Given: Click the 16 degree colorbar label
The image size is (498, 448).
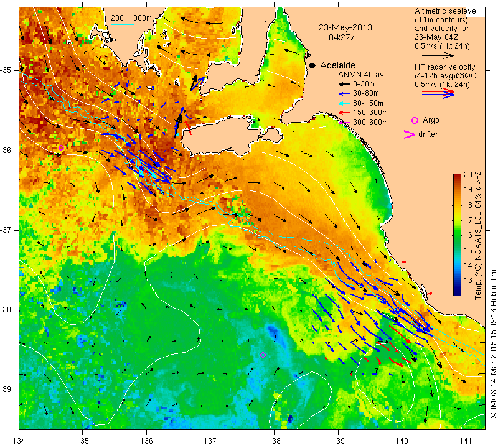Looking at the screenshot, I should click(468, 235).
